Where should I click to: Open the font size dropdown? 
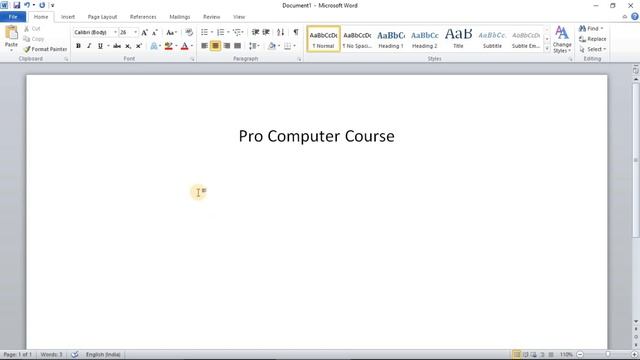(x=135, y=32)
